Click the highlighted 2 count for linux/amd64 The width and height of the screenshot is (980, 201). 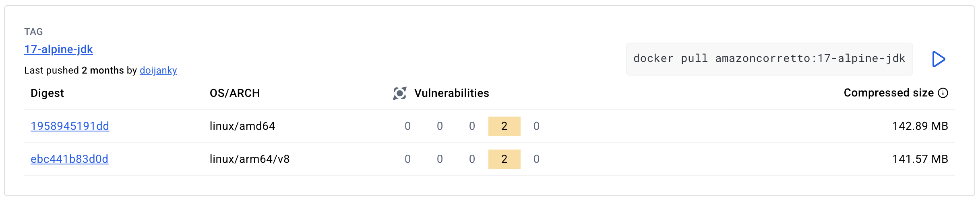(x=504, y=126)
